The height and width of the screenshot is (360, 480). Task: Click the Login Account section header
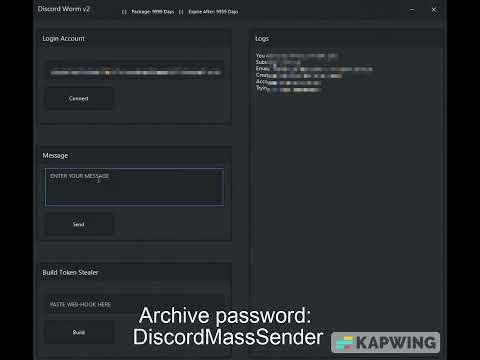pos(63,39)
